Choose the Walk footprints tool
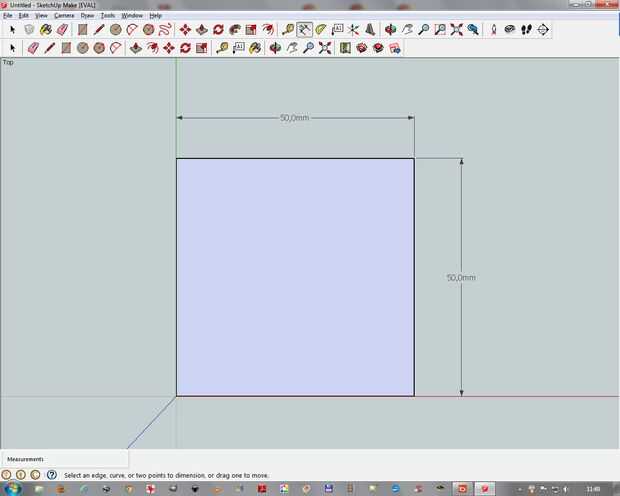This screenshot has height=496, width=620. pos(526,30)
